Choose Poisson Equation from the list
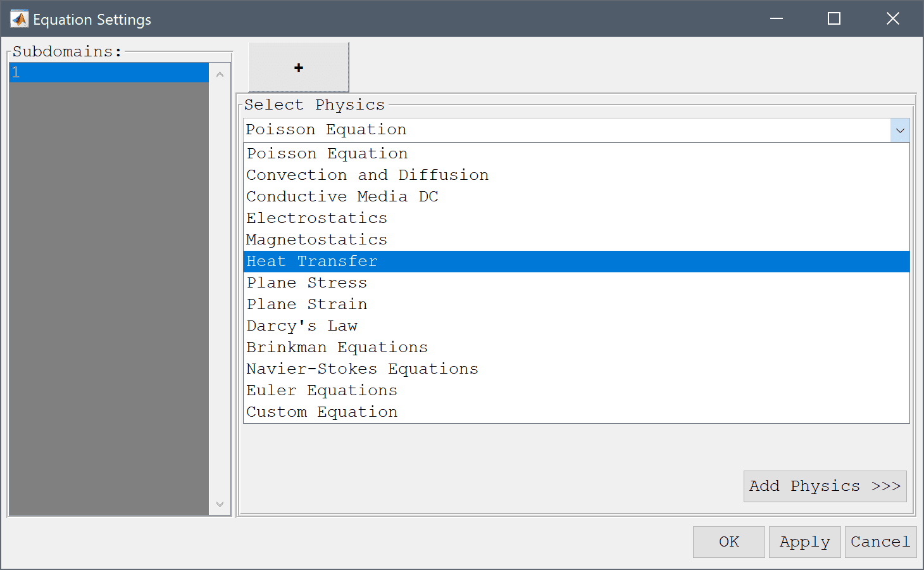Viewport: 924px width, 570px height. 577,154
